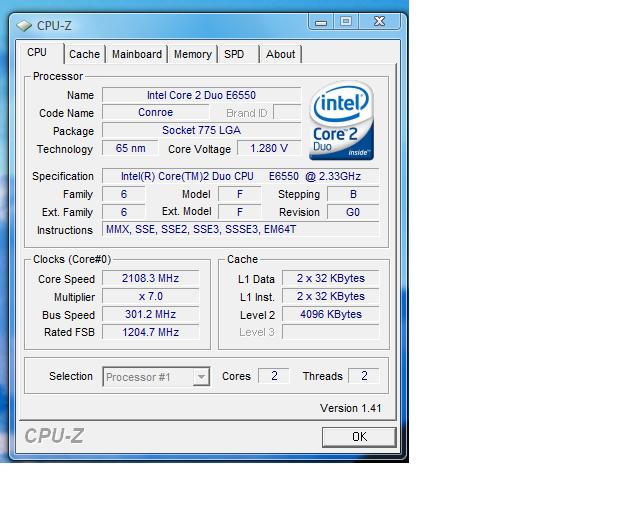Click the Core Speed value 2108.3 MHz

(x=151, y=278)
